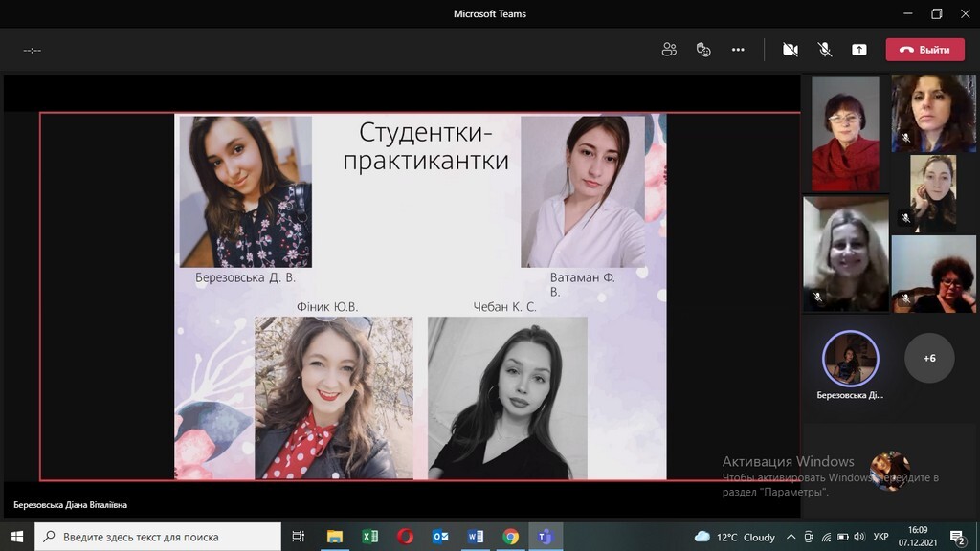Open the УКР keyboard language switcher
The image size is (980, 551).
click(881, 537)
